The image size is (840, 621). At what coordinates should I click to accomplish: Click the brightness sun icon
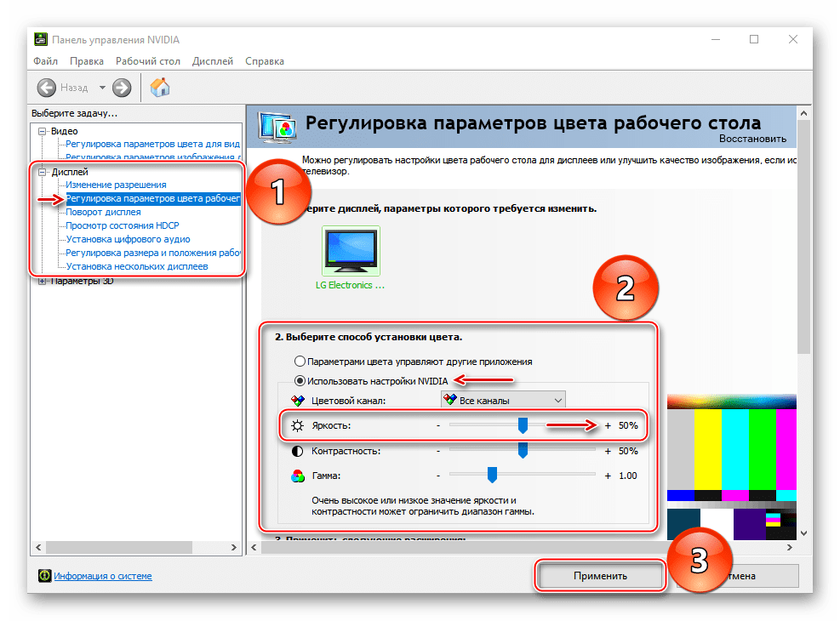tap(297, 425)
